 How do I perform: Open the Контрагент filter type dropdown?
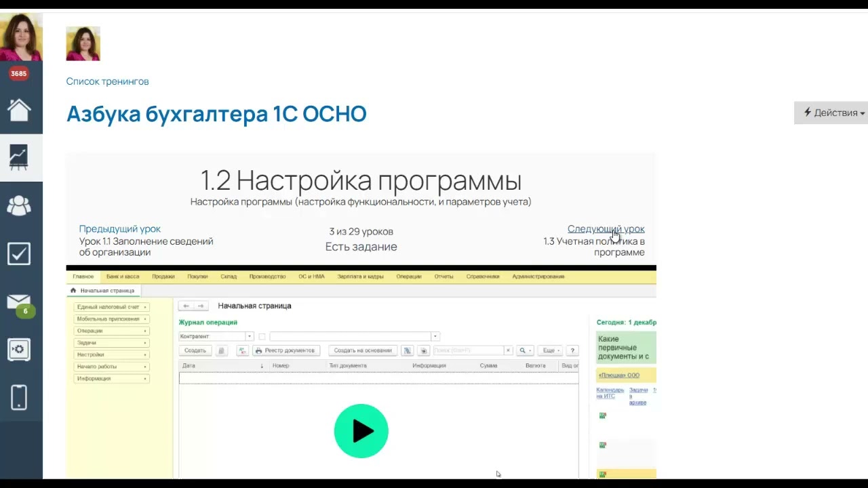[x=250, y=336]
